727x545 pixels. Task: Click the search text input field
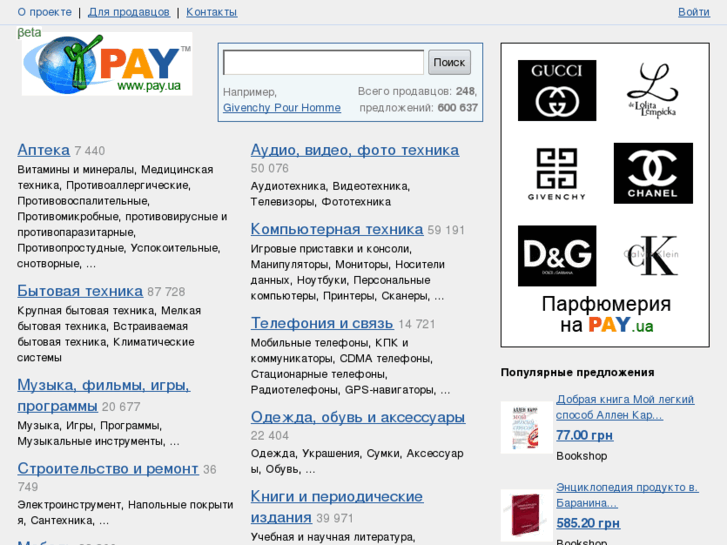[324, 62]
